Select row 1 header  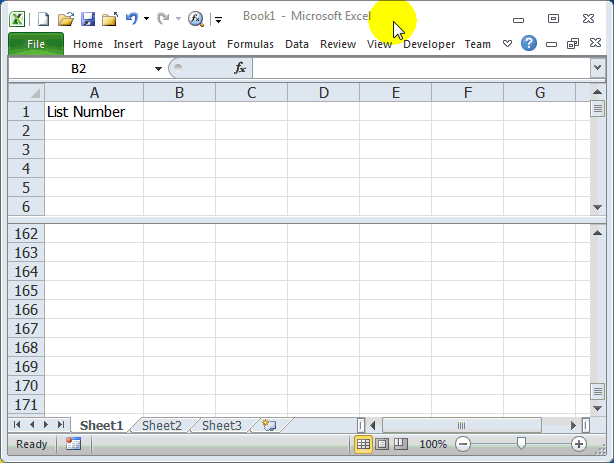click(26, 112)
